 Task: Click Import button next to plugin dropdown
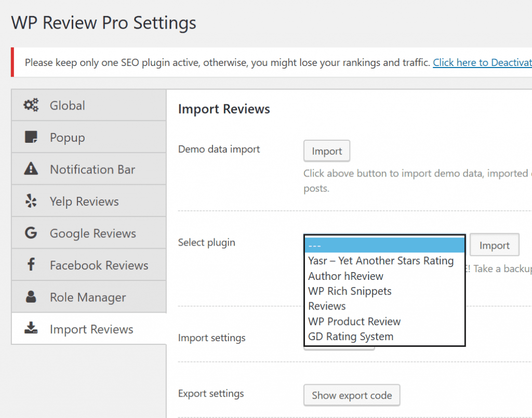[x=495, y=245]
